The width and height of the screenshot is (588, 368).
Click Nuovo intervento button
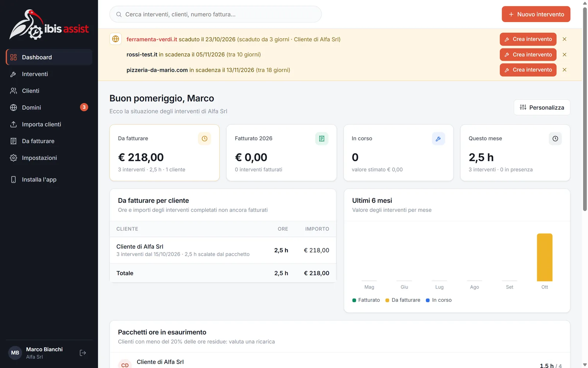click(x=536, y=14)
